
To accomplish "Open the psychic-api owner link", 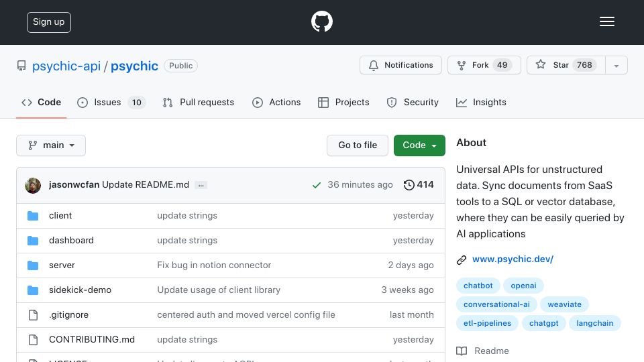I will [66, 66].
